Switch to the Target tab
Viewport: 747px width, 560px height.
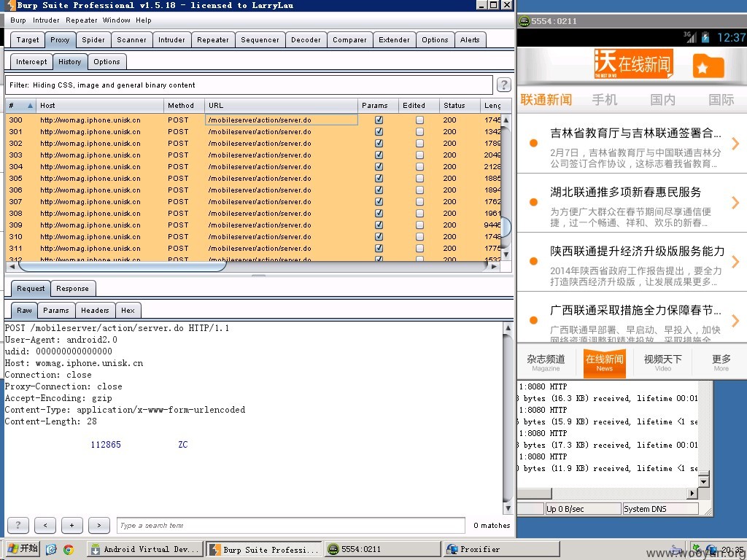(x=28, y=40)
